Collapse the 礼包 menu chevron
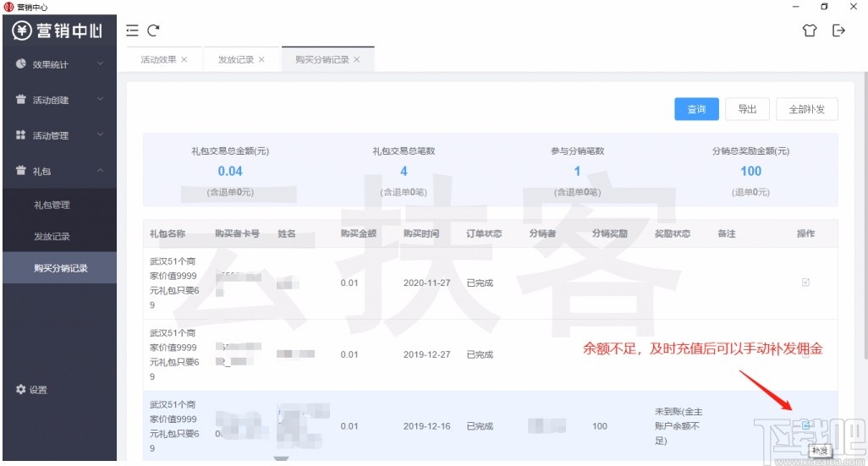Screen dimensions: 868x466 [x=100, y=171]
